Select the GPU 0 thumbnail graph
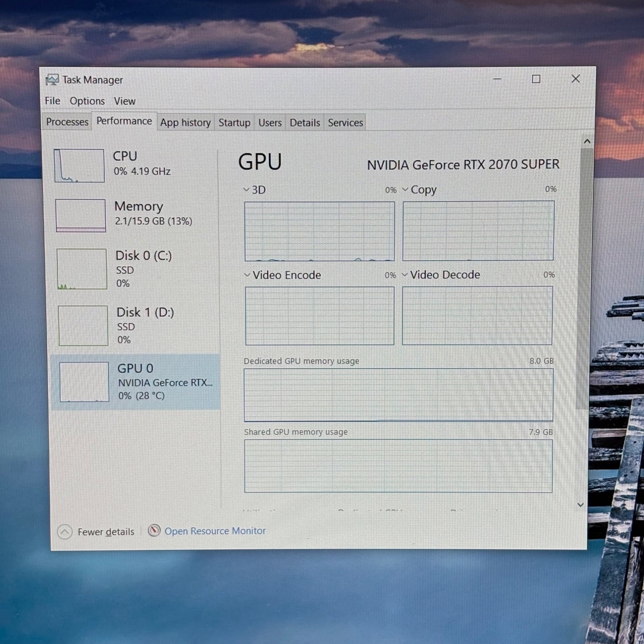644x644 pixels. [84, 382]
